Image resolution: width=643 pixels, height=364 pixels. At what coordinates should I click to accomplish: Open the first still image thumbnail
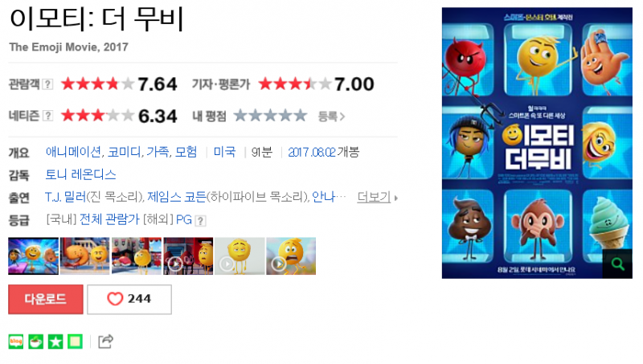tap(33, 256)
